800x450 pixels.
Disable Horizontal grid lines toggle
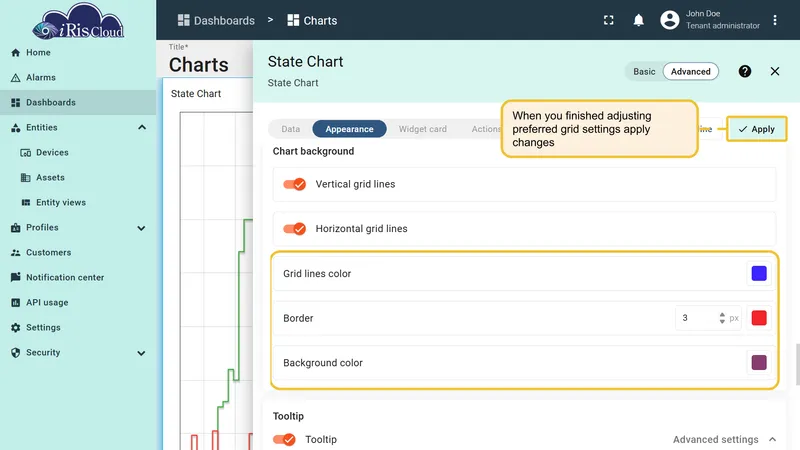tap(294, 229)
